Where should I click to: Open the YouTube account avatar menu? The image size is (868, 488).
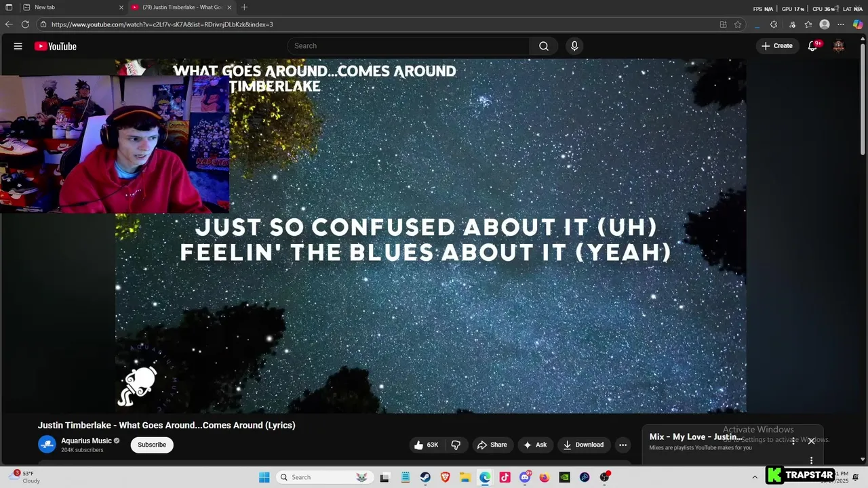point(839,46)
